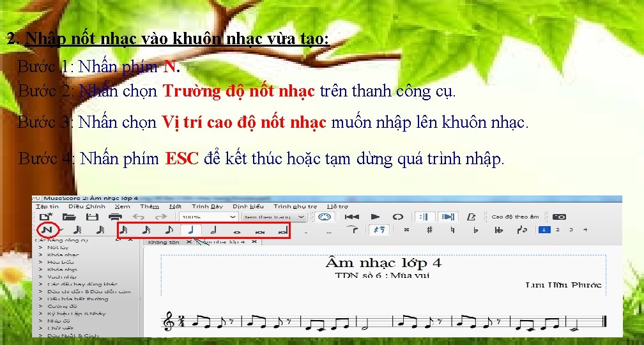The height and width of the screenshot is (345, 644).
Task: Toggle pan score during playback
Action: (x=448, y=217)
